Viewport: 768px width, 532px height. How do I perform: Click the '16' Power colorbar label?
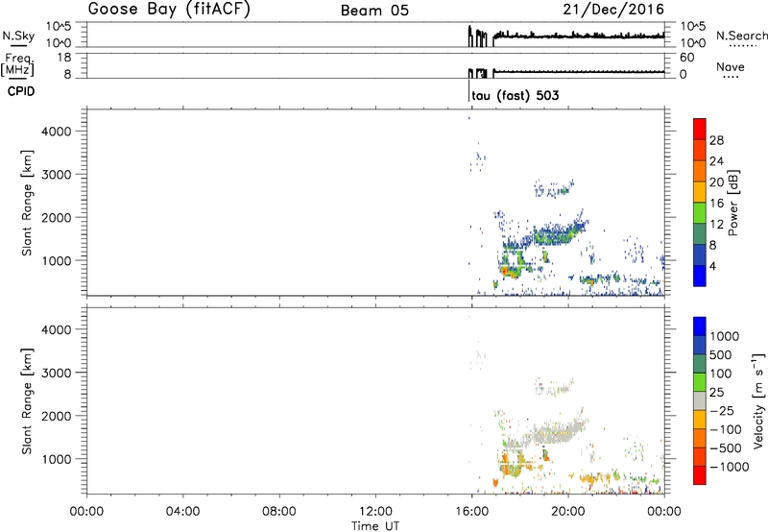pos(716,204)
